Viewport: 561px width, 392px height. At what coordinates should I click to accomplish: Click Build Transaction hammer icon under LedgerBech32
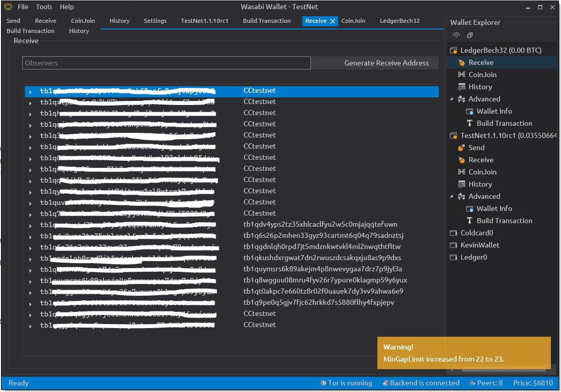470,123
